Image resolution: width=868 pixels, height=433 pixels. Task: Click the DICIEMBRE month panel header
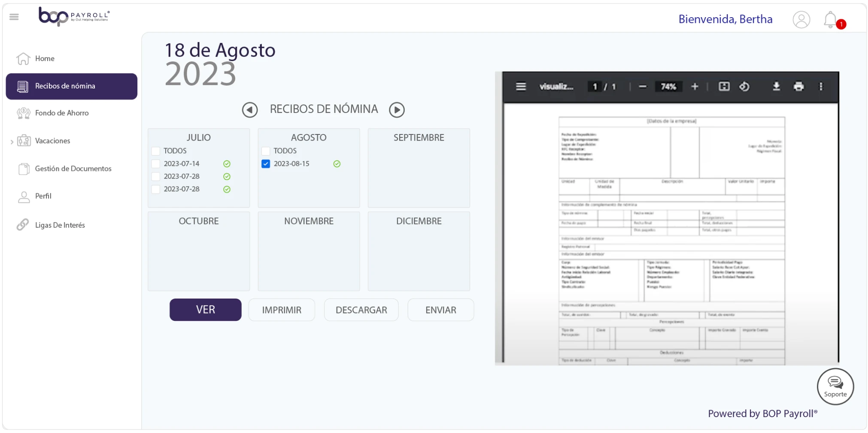pyautogui.click(x=419, y=221)
